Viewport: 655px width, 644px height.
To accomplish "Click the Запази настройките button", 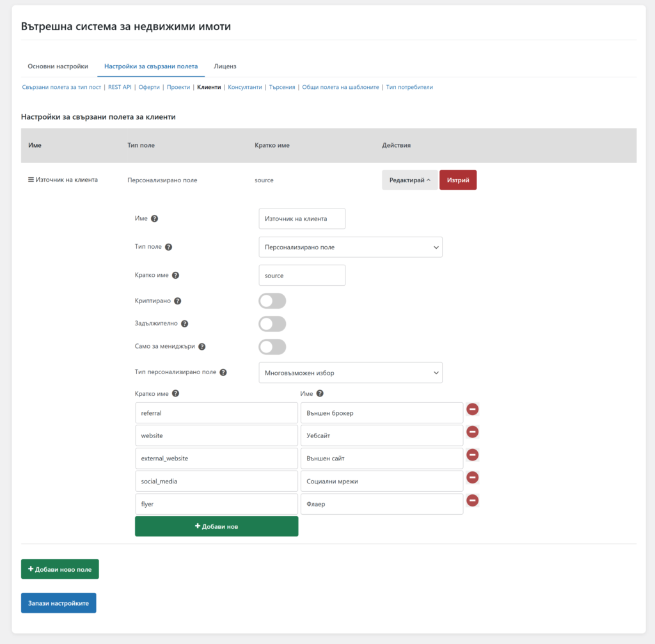I will (58, 603).
